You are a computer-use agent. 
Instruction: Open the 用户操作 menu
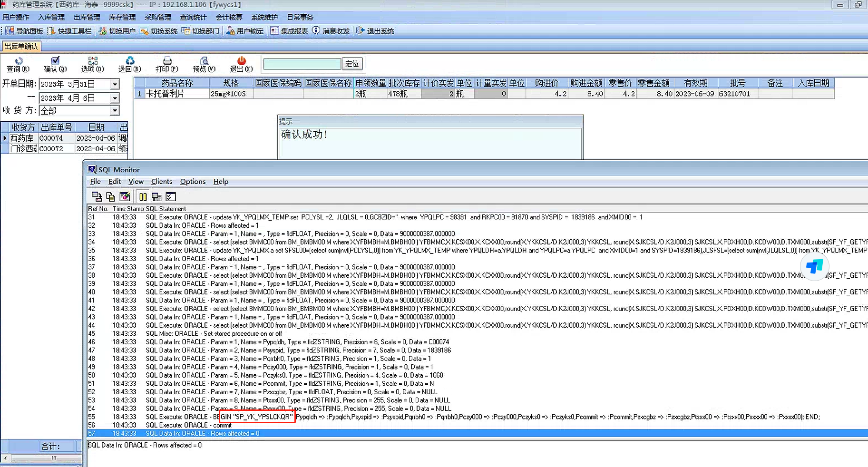tap(16, 17)
